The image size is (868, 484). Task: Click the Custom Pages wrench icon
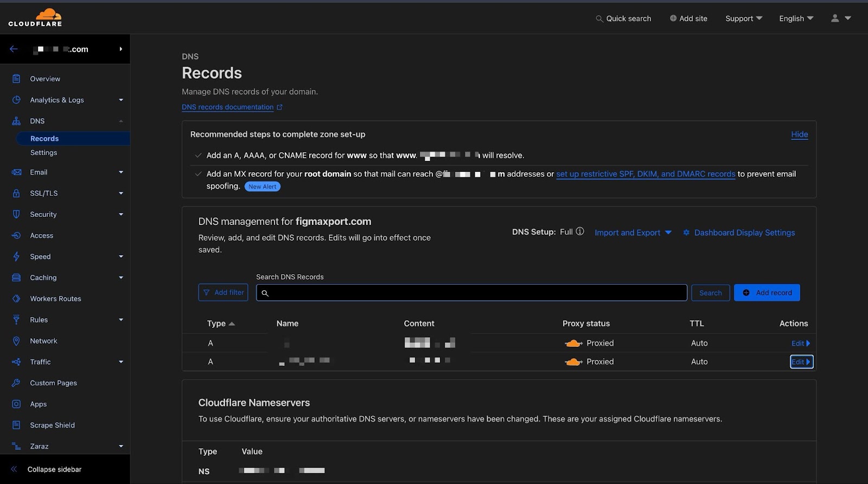pos(16,383)
